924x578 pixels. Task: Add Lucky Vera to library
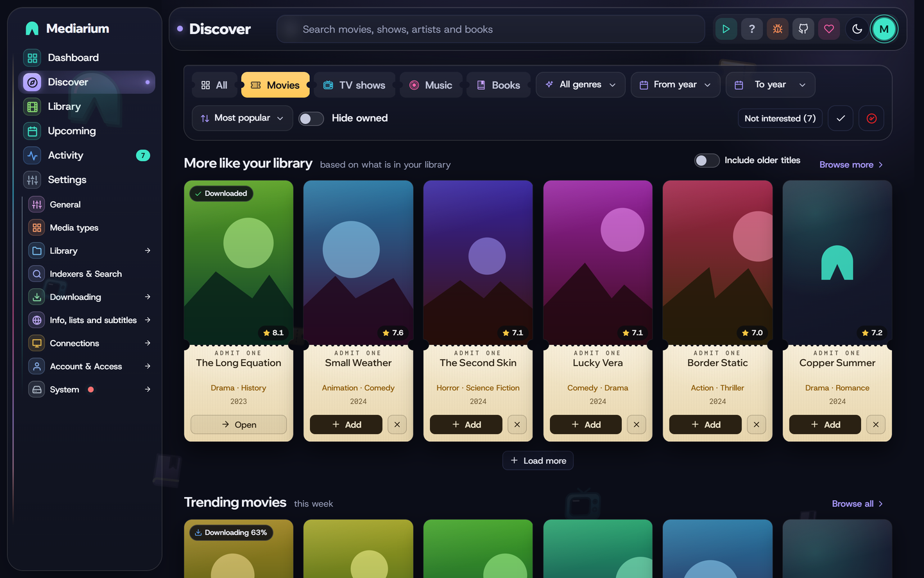click(x=585, y=425)
